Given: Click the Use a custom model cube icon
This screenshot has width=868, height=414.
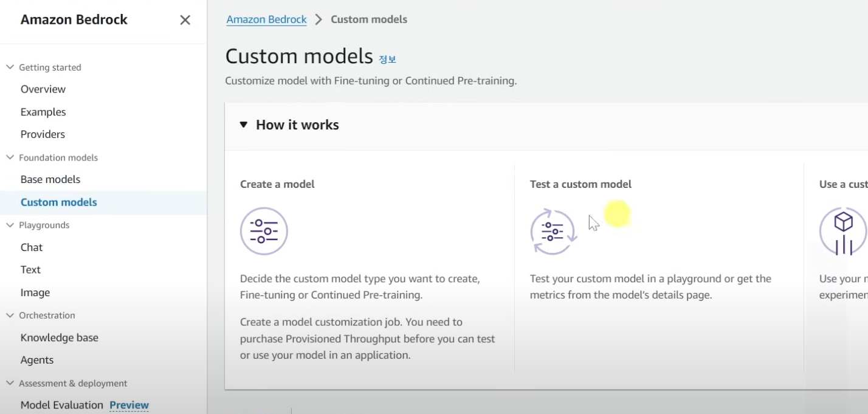Looking at the screenshot, I should (x=843, y=231).
